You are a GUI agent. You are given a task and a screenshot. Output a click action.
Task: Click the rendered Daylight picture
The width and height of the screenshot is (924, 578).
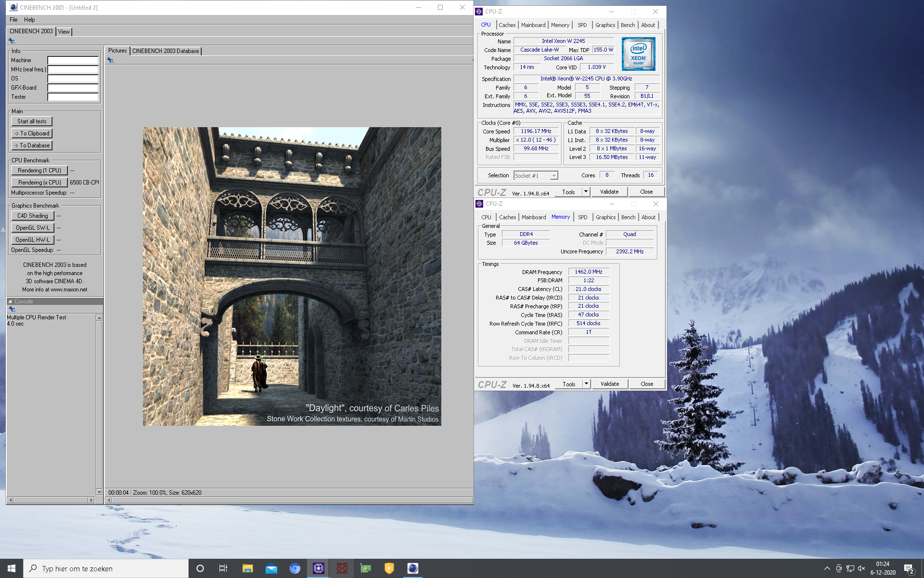coord(292,276)
